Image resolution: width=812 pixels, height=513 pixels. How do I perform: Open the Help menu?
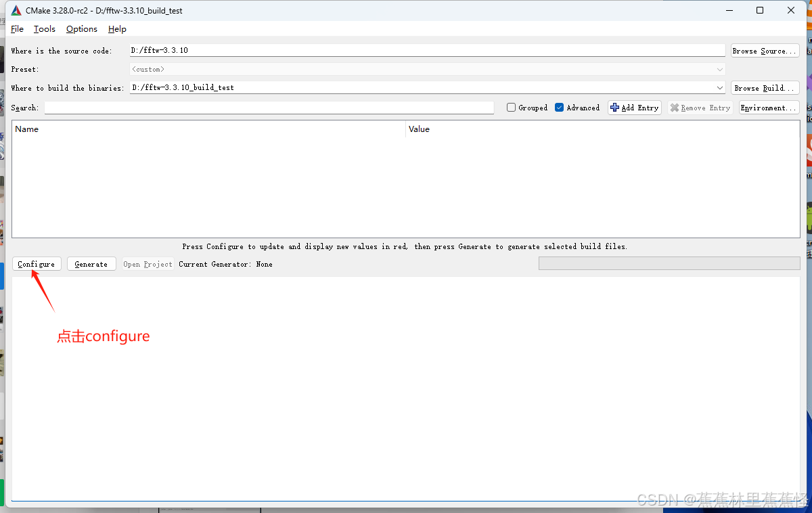coord(116,28)
